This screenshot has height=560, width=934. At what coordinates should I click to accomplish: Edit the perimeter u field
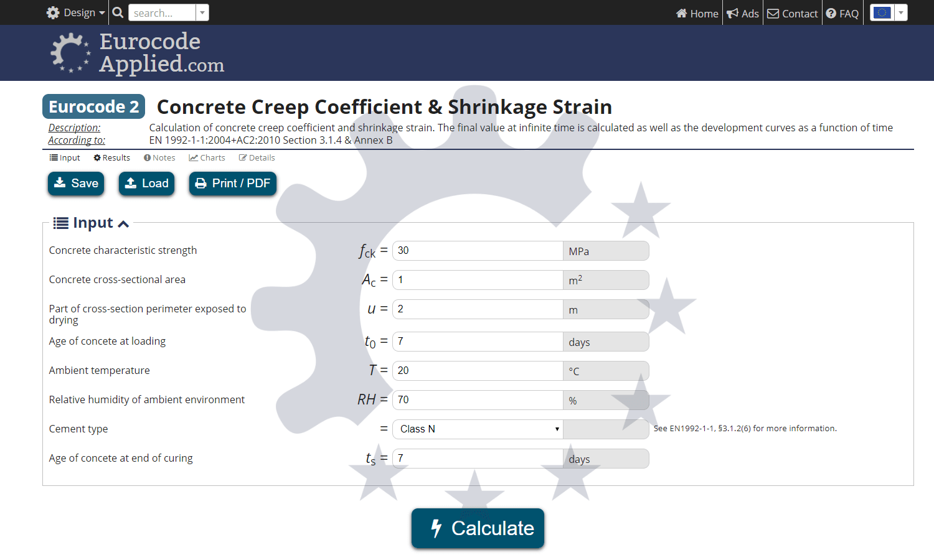tap(478, 309)
